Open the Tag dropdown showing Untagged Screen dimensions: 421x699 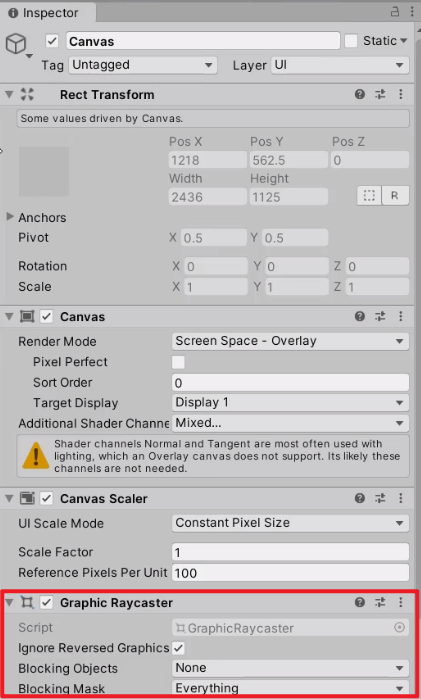click(x=143, y=65)
